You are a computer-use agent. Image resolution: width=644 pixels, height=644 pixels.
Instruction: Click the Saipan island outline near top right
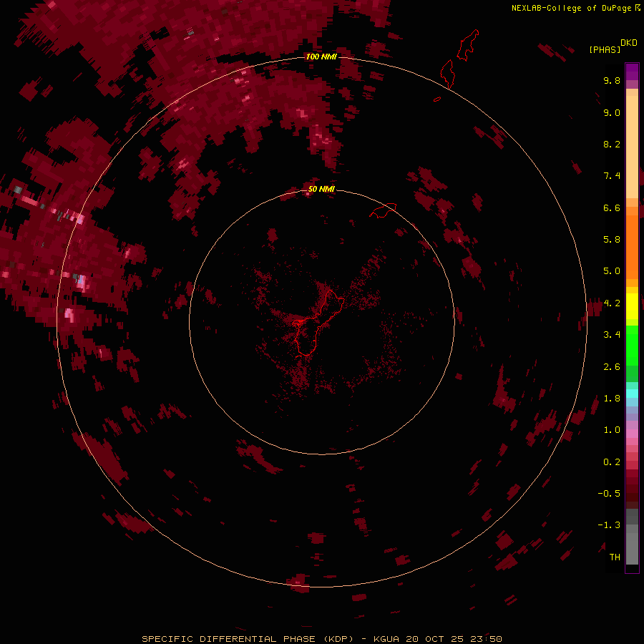468,45
